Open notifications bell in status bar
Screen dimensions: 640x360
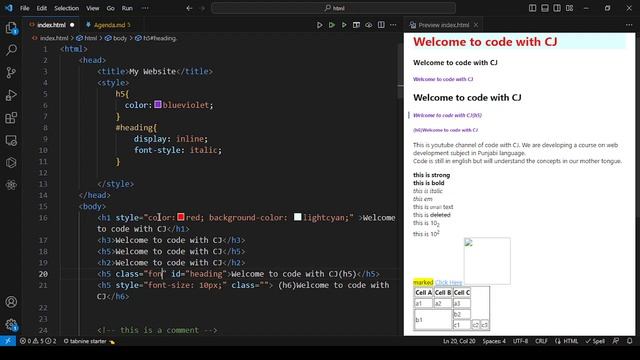629,341
